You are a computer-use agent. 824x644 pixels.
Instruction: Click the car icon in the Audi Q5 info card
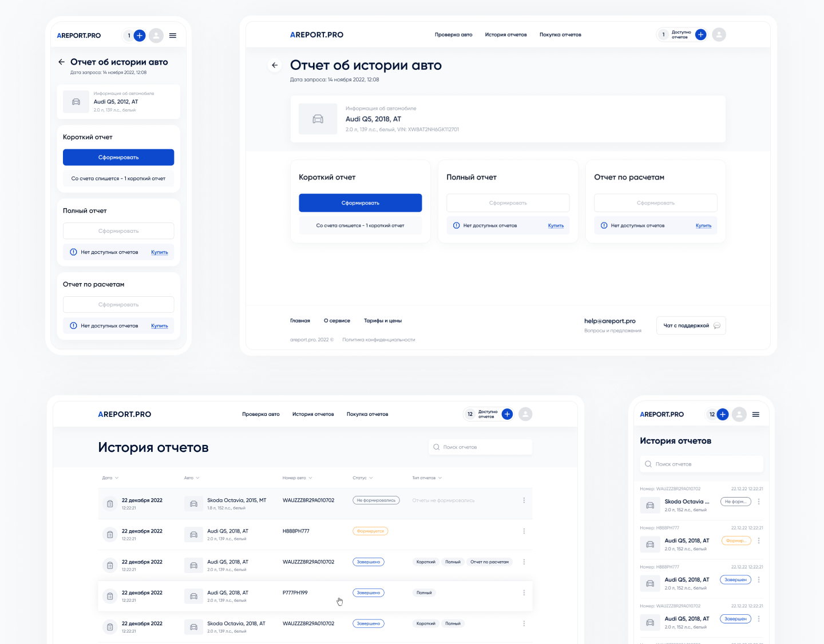(318, 119)
